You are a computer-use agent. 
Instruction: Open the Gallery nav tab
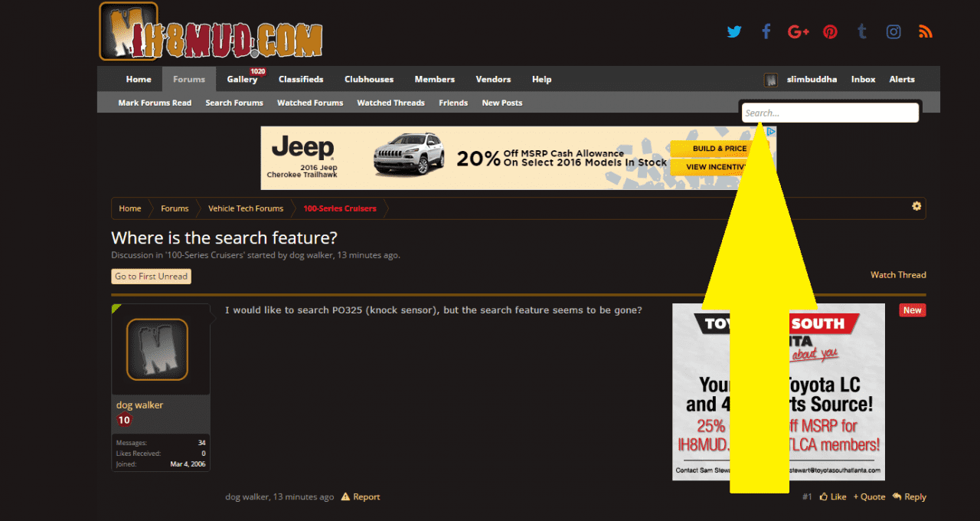click(x=242, y=79)
